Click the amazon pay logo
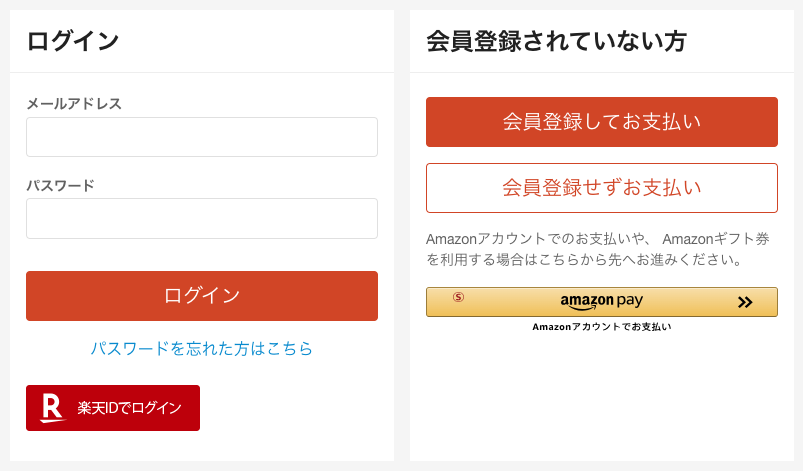803x471 pixels. point(601,301)
